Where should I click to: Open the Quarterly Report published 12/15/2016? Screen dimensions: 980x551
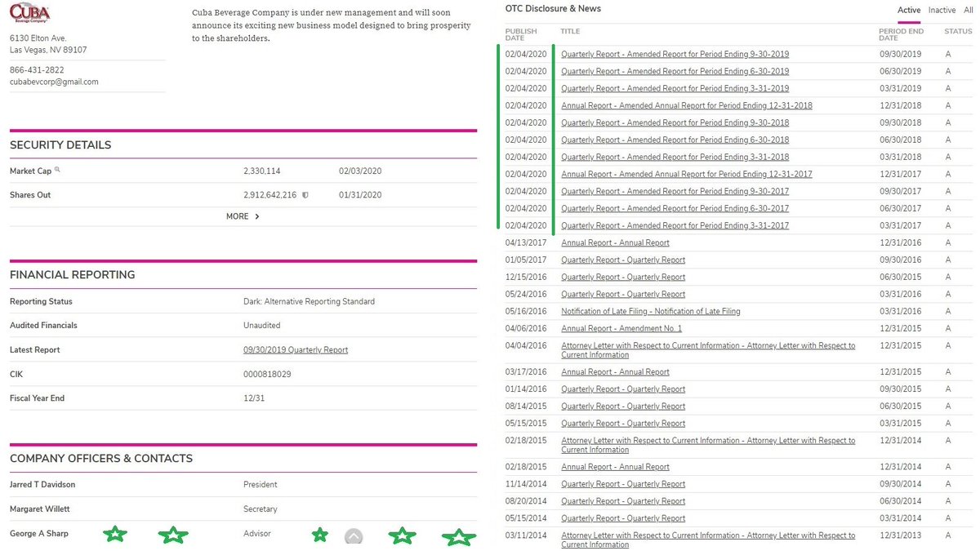coord(623,277)
